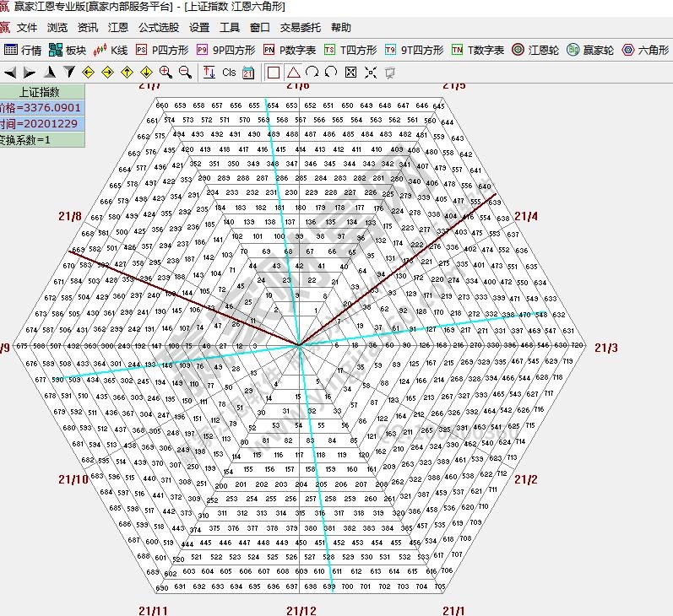Open the 设置 menu

tap(199, 28)
